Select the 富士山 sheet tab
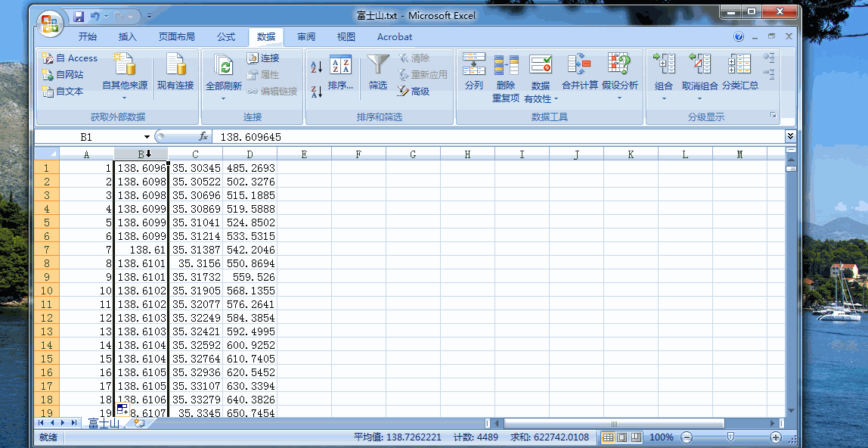868x448 pixels. (x=104, y=424)
